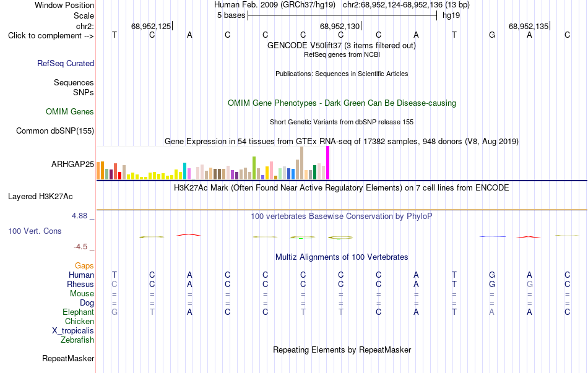Click the 68,952,125 position marker

click(x=152, y=26)
